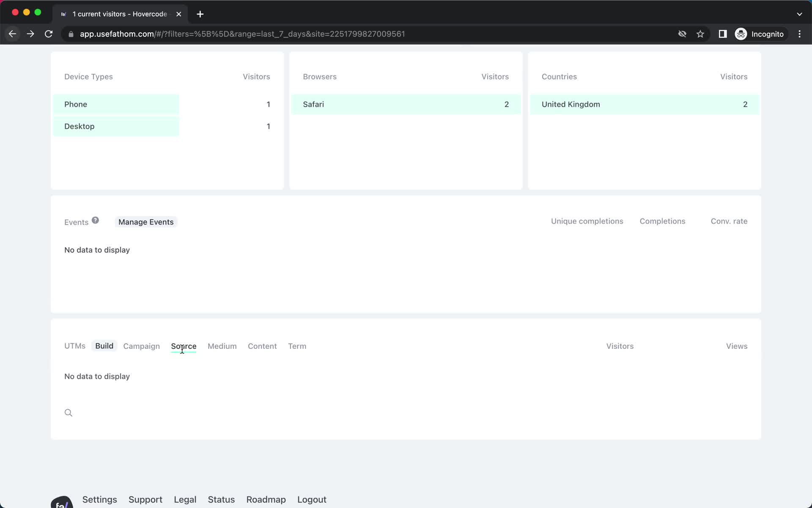Click the address bar URL
812x508 pixels.
242,34
